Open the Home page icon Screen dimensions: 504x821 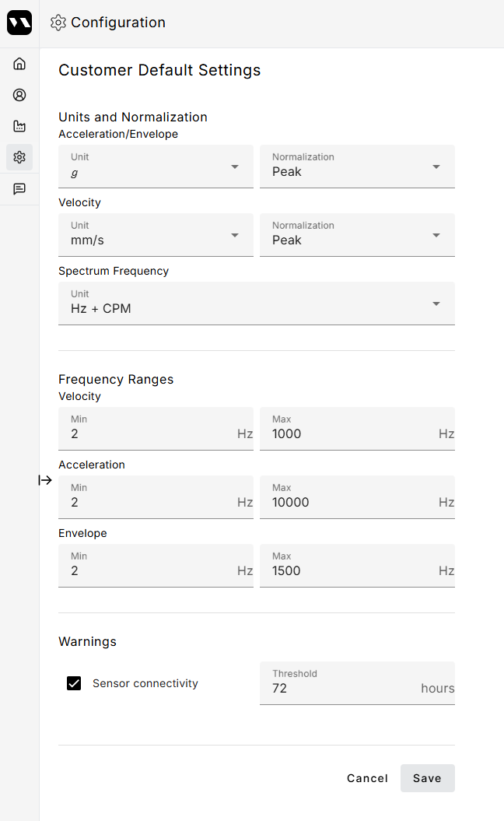pyautogui.click(x=19, y=64)
